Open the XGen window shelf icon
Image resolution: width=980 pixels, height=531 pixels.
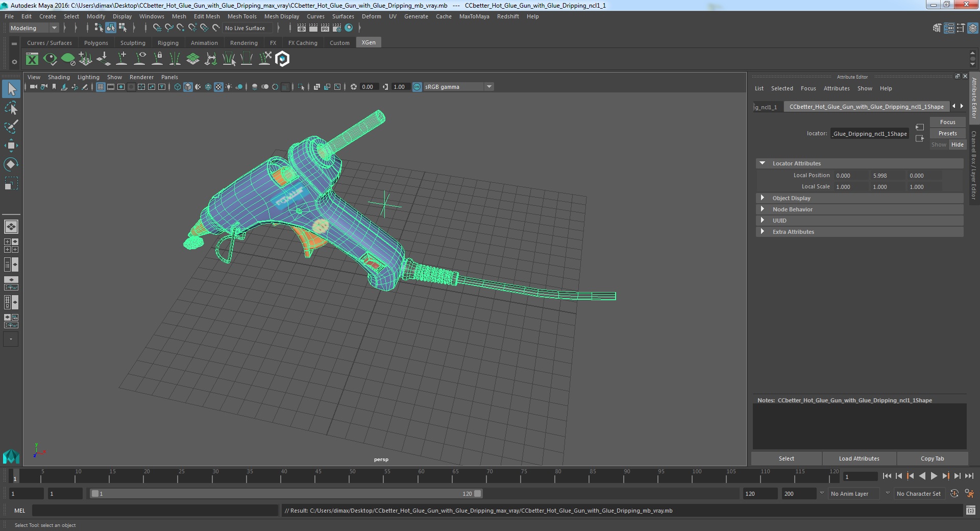pos(32,59)
